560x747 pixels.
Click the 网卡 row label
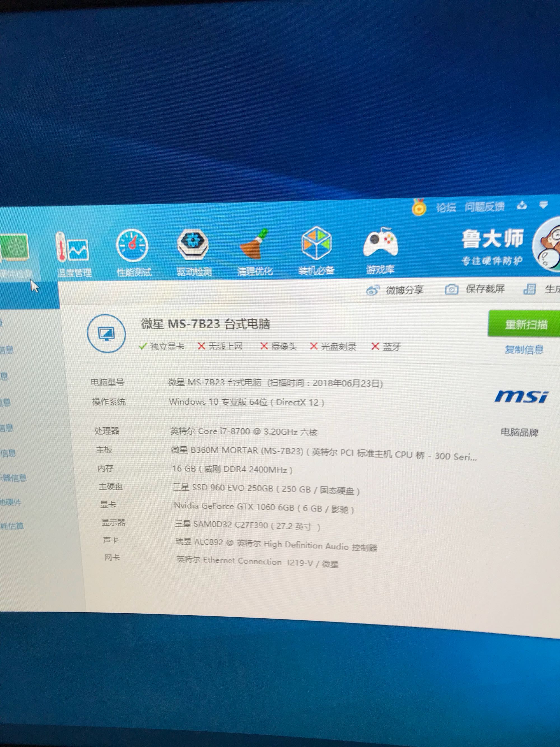[x=112, y=558]
